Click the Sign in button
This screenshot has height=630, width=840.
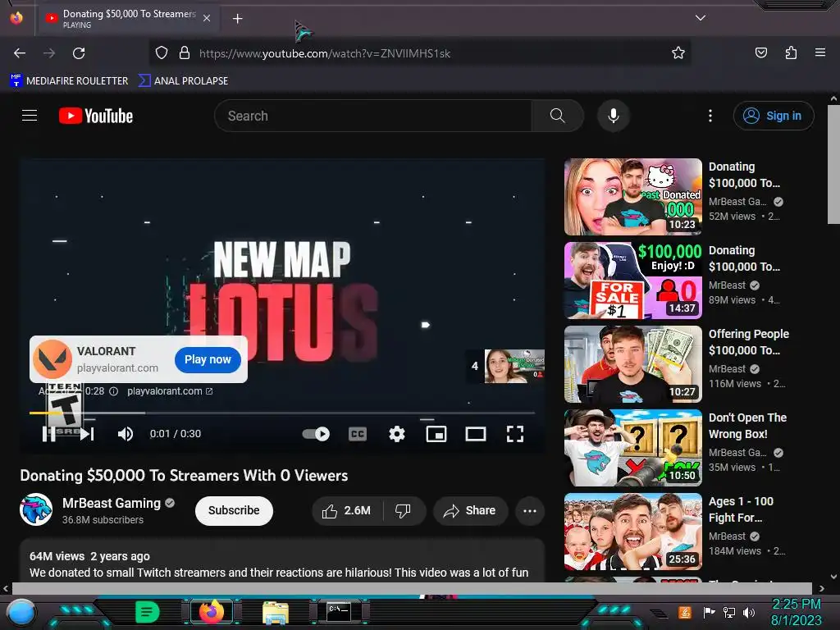(x=774, y=116)
